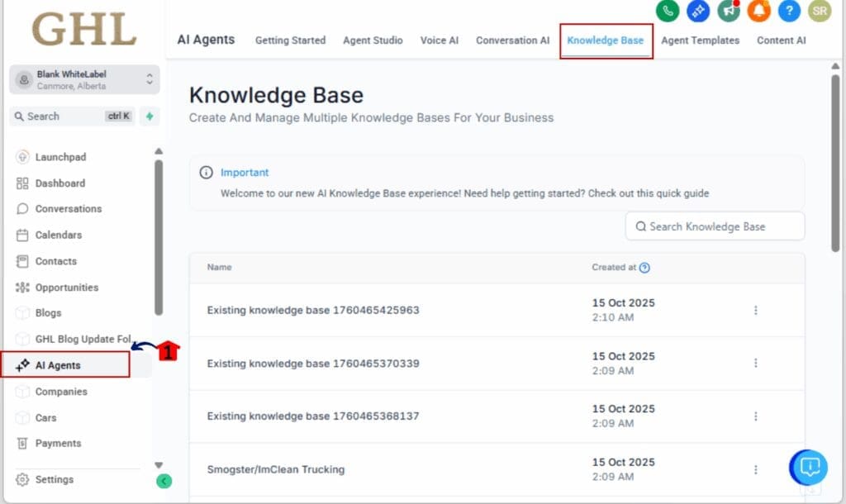The image size is (846, 504).
Task: Open the three-dot menu for knowledge base 1760465425963
Action: (x=756, y=310)
